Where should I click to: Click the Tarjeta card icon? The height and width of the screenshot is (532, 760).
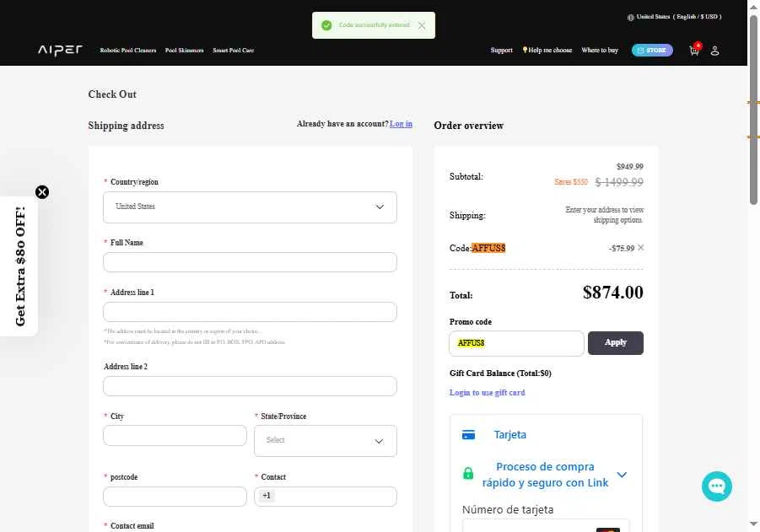pos(469,434)
